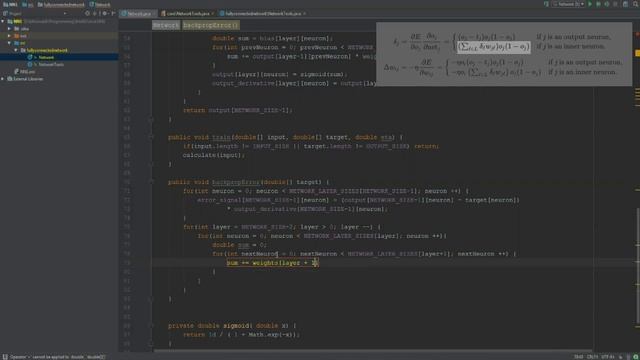This screenshot has height=360, width=640.
Task: Click the backprop formula image overlay
Action: pos(504,54)
